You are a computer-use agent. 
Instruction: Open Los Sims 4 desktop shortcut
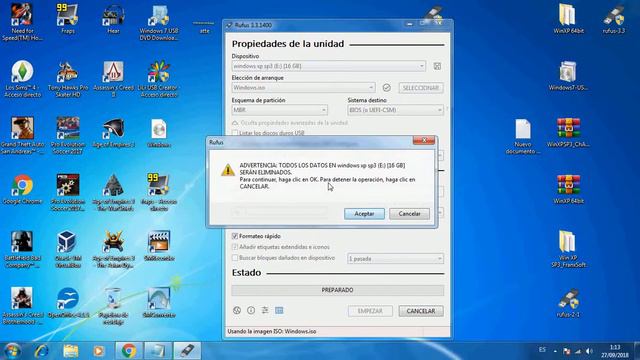22,79
